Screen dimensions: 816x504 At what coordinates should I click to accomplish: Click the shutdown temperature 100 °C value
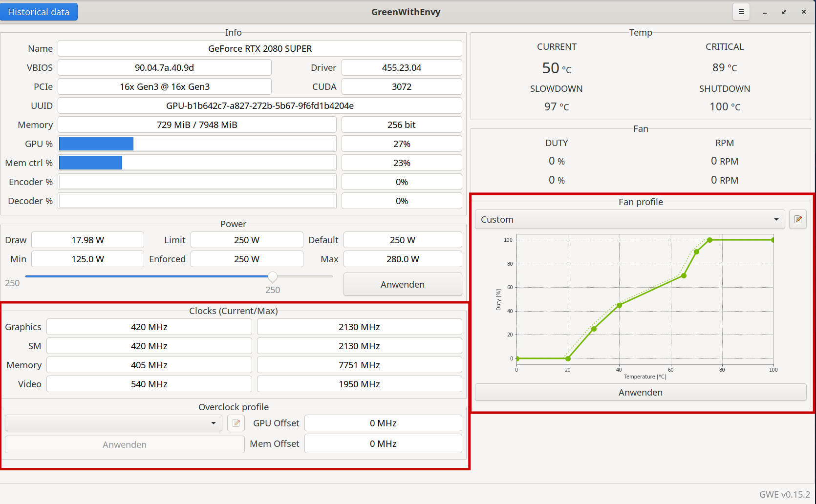pyautogui.click(x=725, y=106)
